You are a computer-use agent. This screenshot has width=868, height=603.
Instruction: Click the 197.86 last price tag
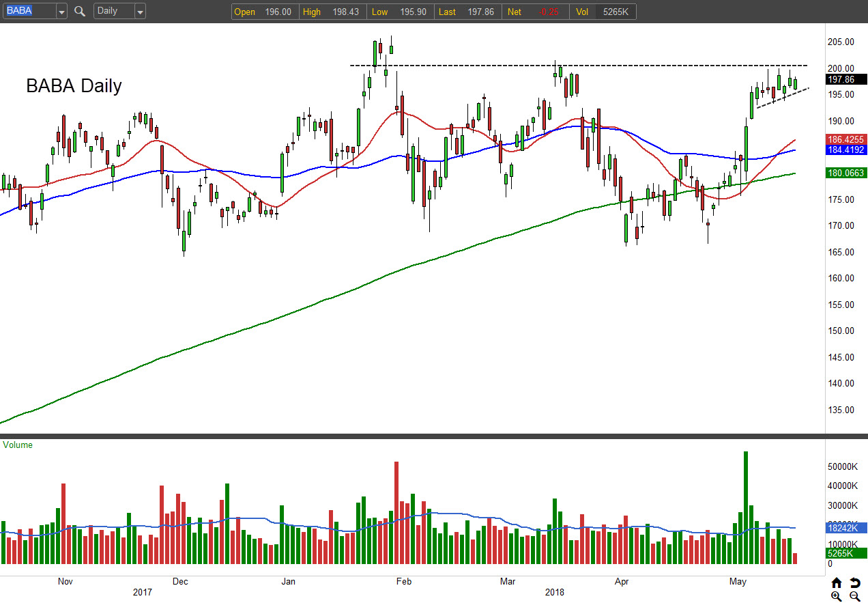845,79
